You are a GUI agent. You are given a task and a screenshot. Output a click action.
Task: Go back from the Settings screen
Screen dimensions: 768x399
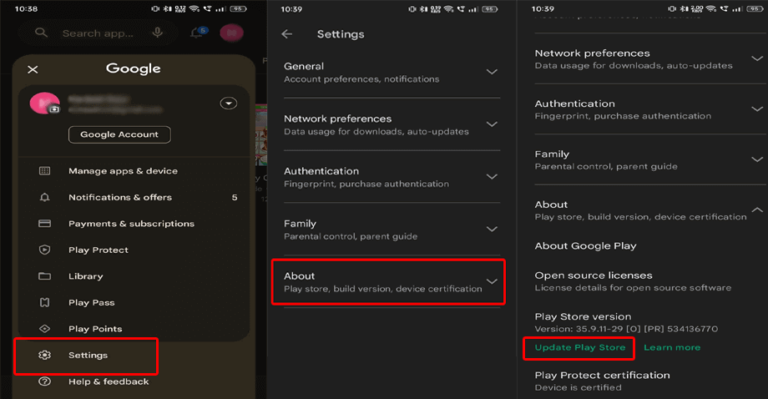tap(287, 34)
